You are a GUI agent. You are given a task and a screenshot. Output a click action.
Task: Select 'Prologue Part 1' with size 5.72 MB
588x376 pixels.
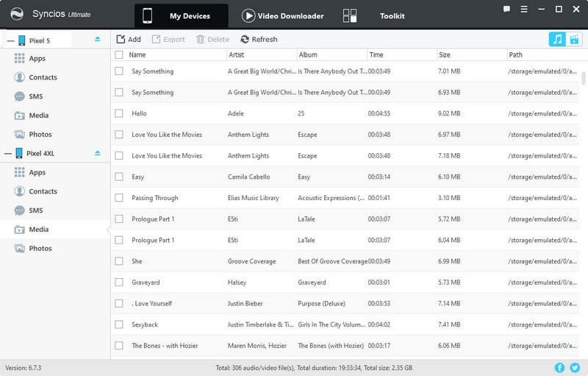(x=153, y=219)
